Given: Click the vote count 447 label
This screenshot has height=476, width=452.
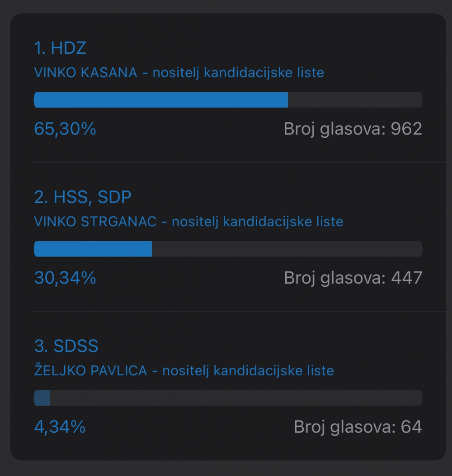Looking at the screenshot, I should pos(353,278).
